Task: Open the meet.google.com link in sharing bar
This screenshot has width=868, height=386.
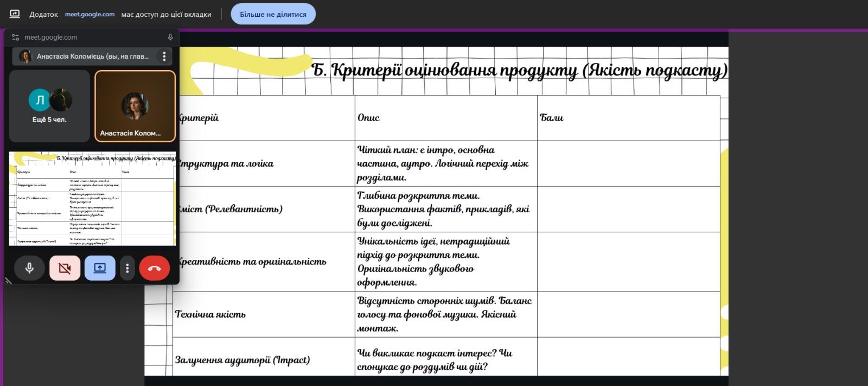Action: [90, 14]
